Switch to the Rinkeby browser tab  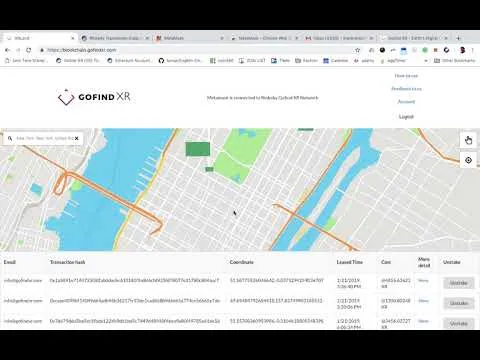pyautogui.click(x=115, y=38)
